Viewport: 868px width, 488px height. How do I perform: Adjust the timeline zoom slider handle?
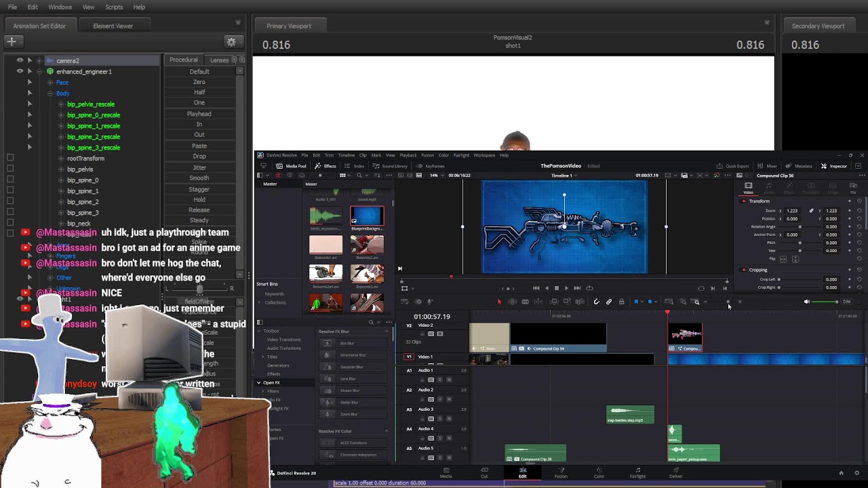point(728,302)
